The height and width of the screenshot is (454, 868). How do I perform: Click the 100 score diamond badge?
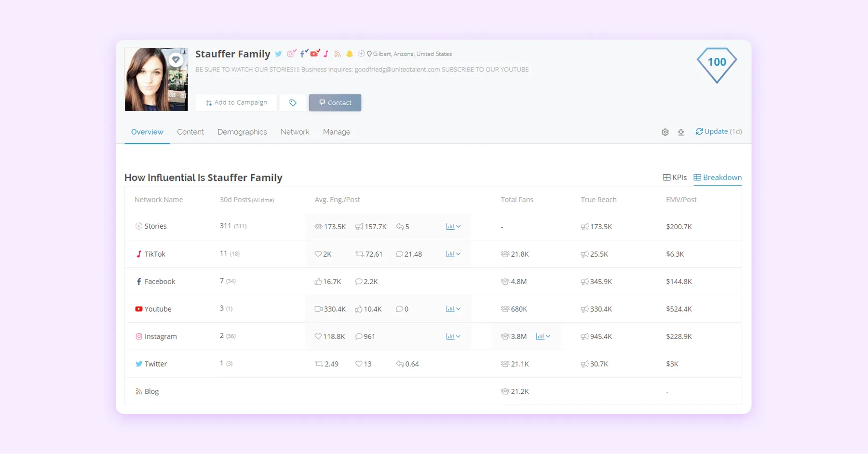point(717,65)
